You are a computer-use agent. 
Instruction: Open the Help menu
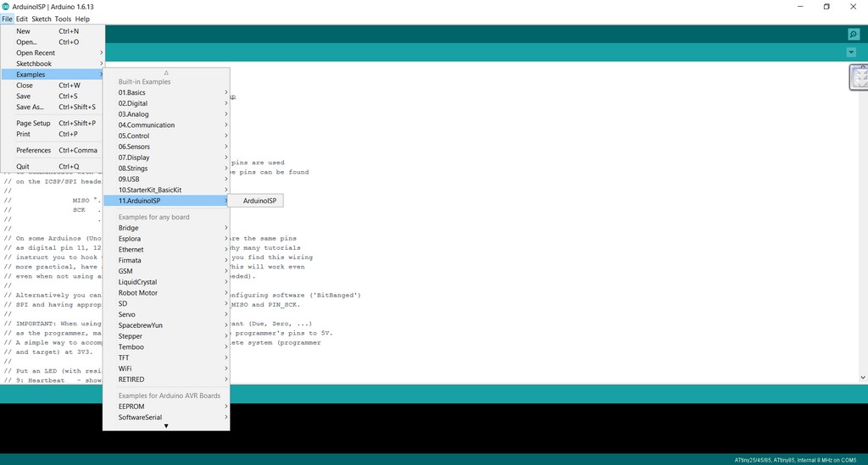tap(82, 19)
